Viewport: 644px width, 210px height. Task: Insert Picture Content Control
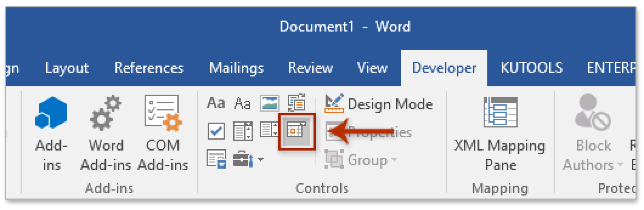coord(269,103)
